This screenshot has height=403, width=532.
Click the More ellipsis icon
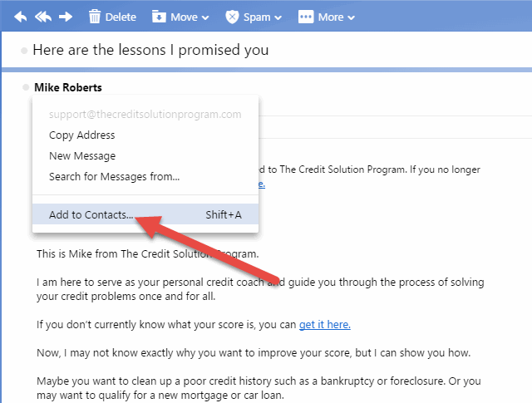(306, 17)
